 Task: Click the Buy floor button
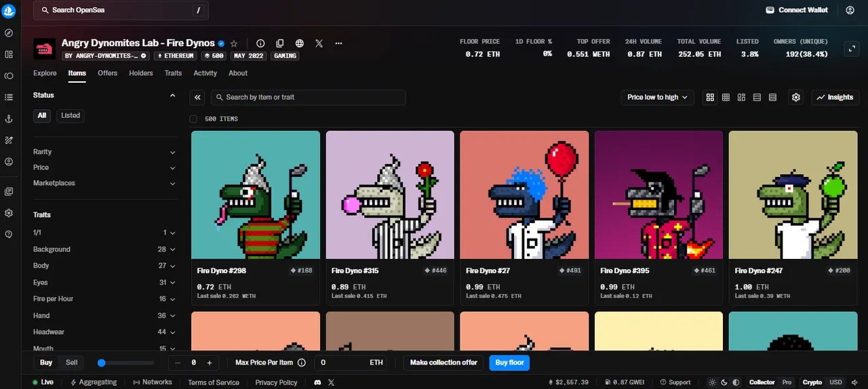point(509,363)
